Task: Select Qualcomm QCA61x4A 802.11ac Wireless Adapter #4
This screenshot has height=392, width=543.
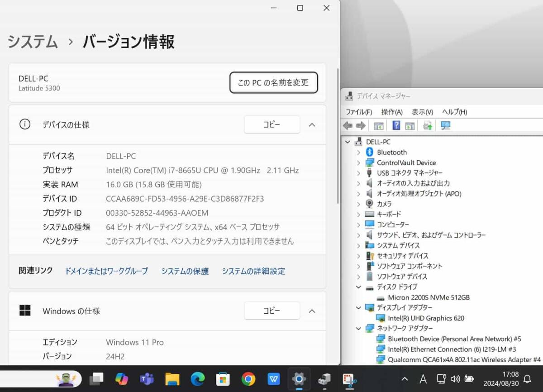Action: point(464,359)
